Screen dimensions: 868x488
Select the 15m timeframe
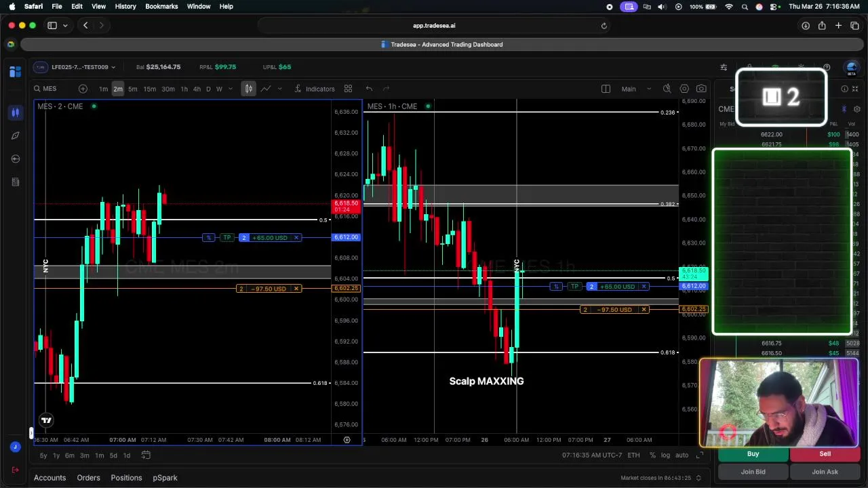150,89
